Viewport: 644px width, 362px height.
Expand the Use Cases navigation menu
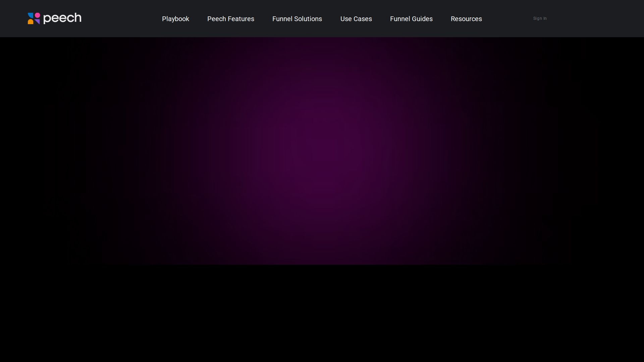click(356, 19)
